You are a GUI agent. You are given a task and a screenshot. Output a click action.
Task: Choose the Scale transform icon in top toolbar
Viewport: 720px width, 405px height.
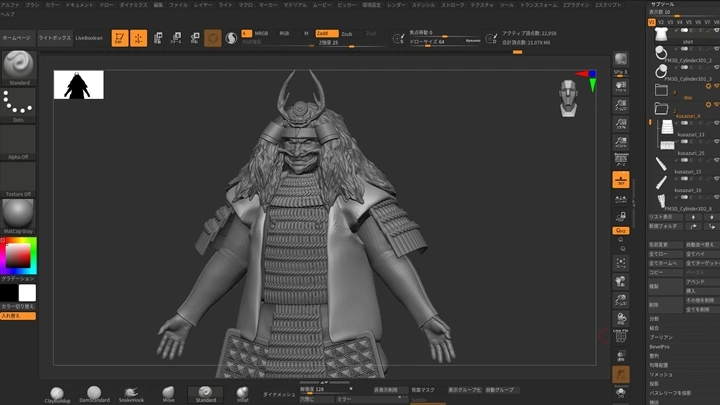176,38
